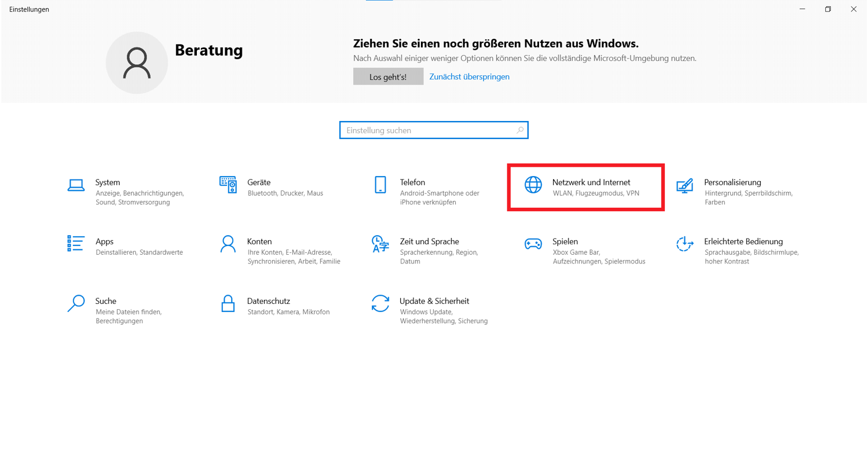Open the Spielen gamepad icon
The image size is (868, 462).
pos(533,244)
